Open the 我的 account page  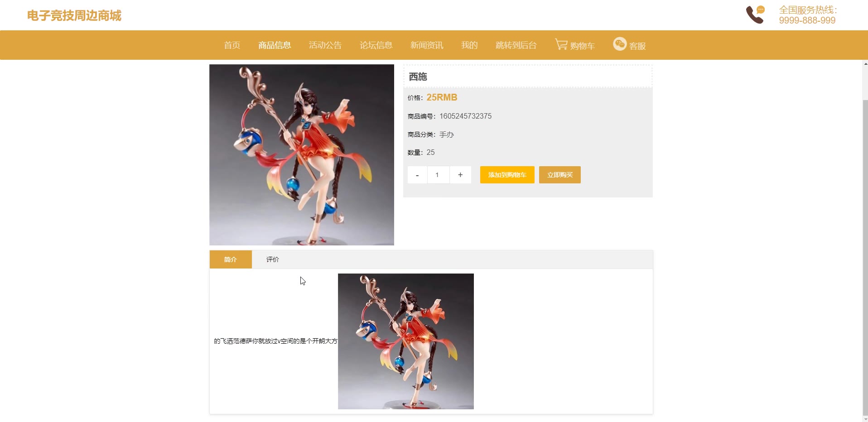coord(469,45)
